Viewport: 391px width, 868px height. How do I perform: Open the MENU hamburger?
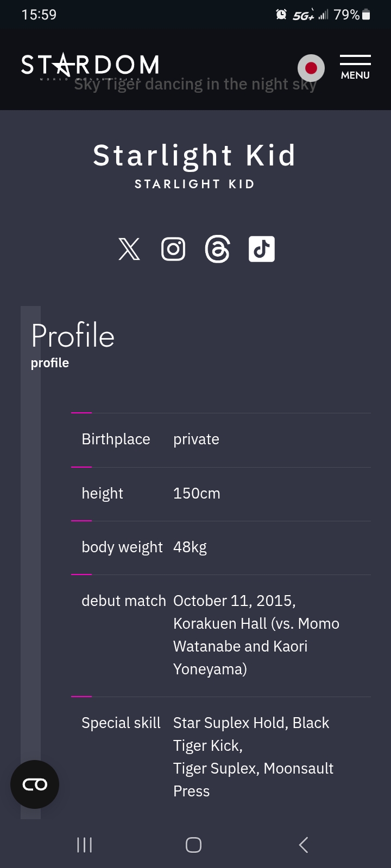coord(355,67)
